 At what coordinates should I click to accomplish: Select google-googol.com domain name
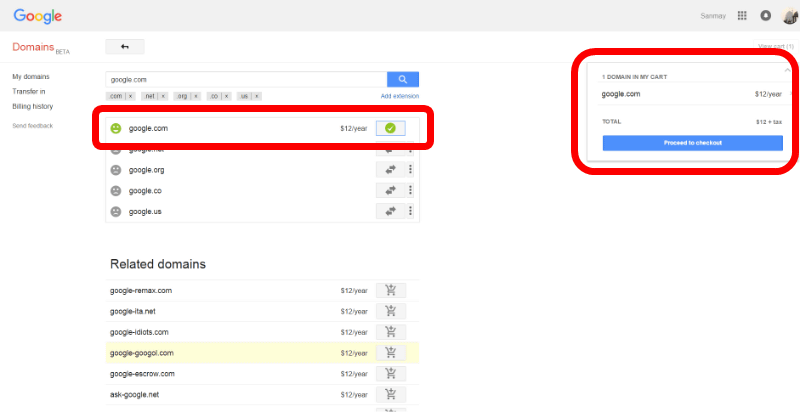point(142,353)
